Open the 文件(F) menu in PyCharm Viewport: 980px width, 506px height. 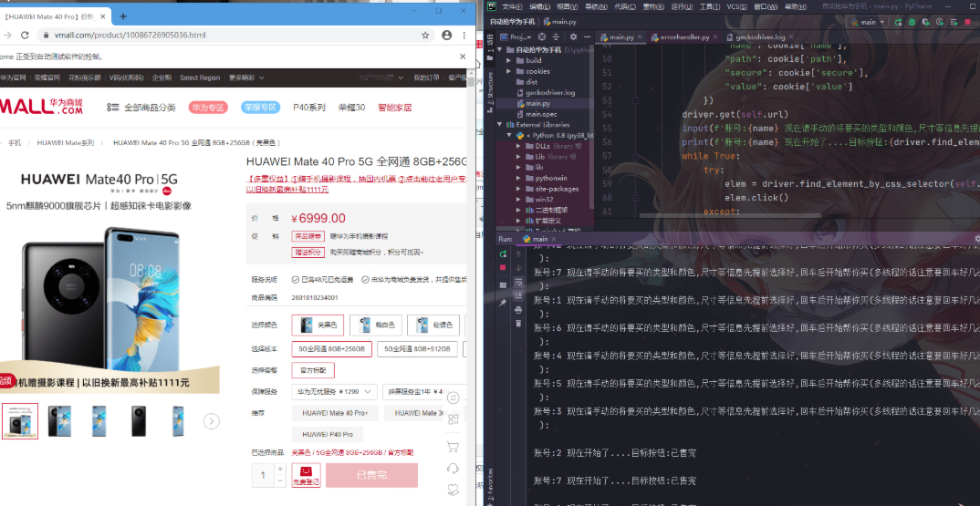[x=512, y=6]
